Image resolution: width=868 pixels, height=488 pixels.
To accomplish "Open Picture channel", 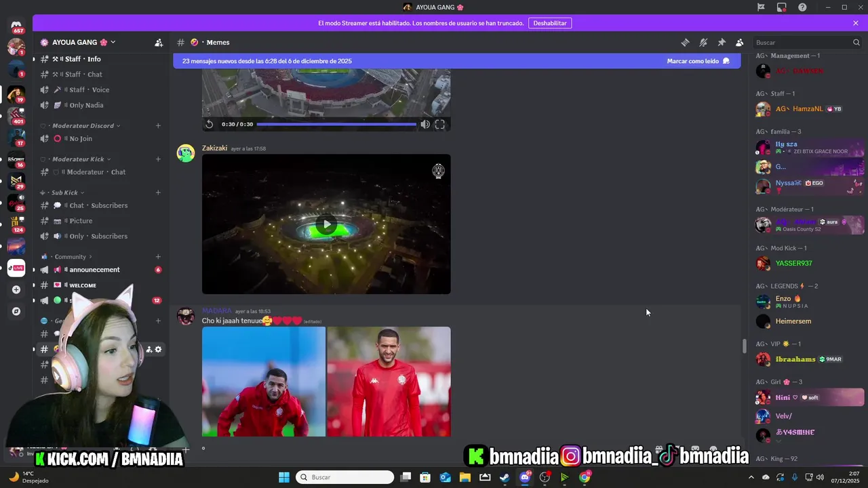I will coord(102,221).
